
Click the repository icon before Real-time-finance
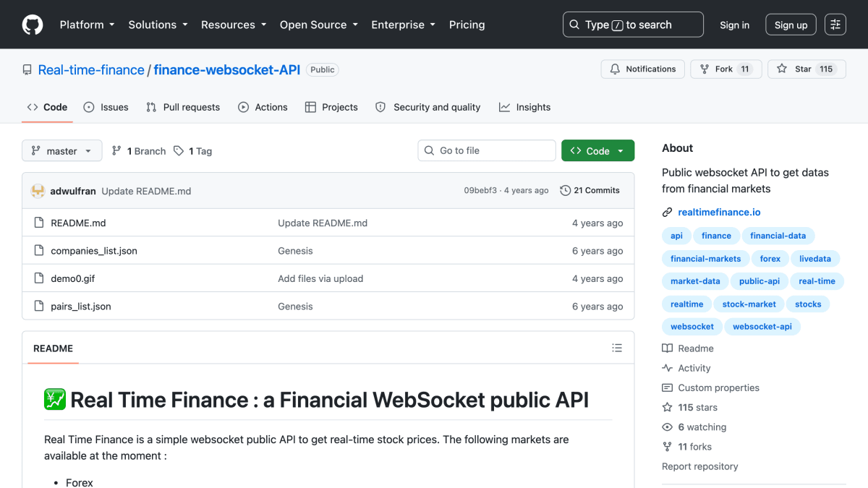click(x=27, y=70)
